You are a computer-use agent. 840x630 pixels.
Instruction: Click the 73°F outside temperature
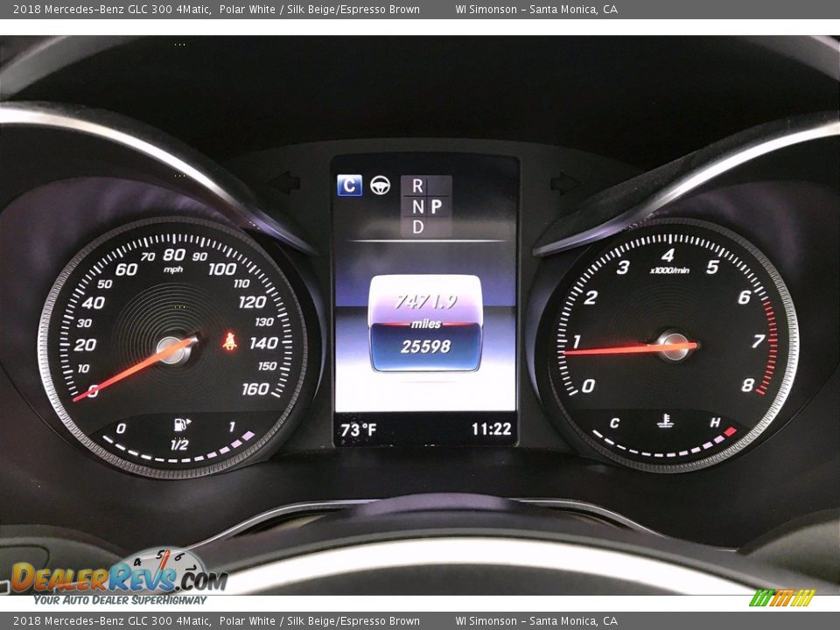[359, 430]
